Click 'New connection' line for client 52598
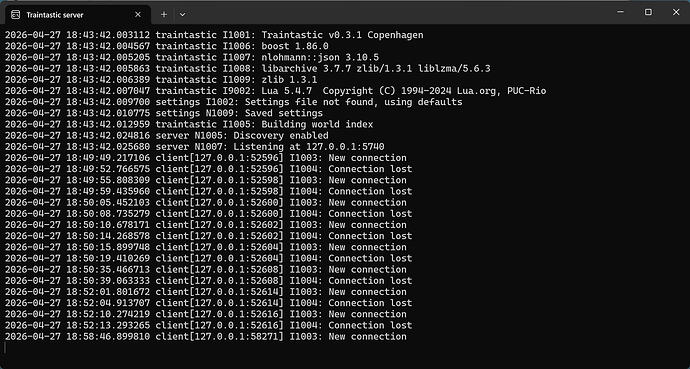The height and width of the screenshot is (369, 690). point(206,180)
